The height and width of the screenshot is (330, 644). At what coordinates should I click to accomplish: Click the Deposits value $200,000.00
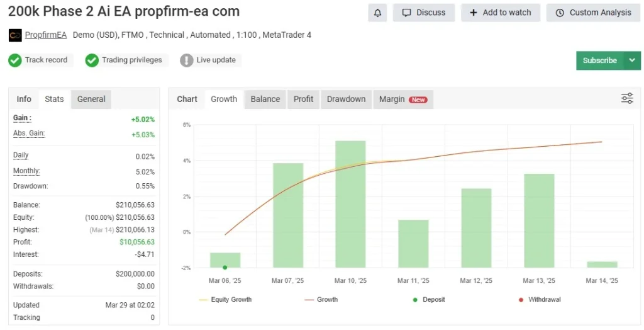135,273
